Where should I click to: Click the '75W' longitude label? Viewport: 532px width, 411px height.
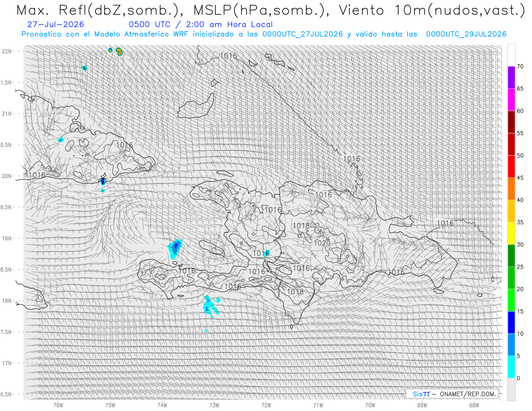pyautogui.click(x=110, y=405)
